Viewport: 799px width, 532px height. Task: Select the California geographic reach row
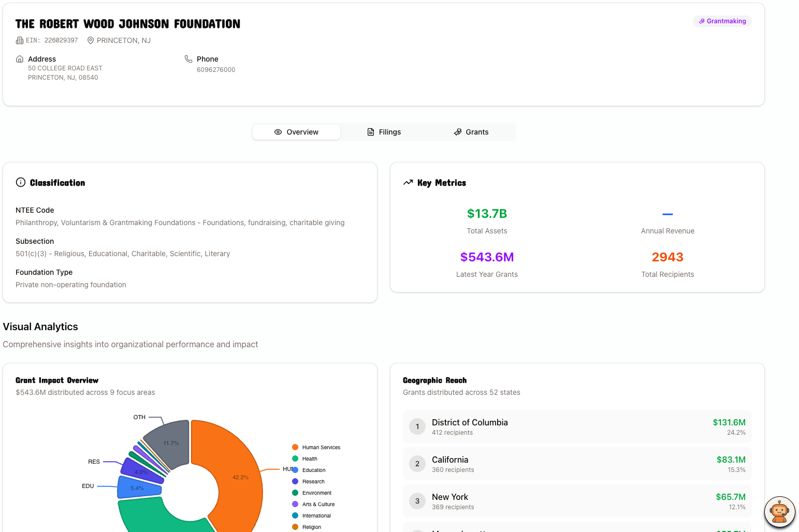click(x=577, y=464)
